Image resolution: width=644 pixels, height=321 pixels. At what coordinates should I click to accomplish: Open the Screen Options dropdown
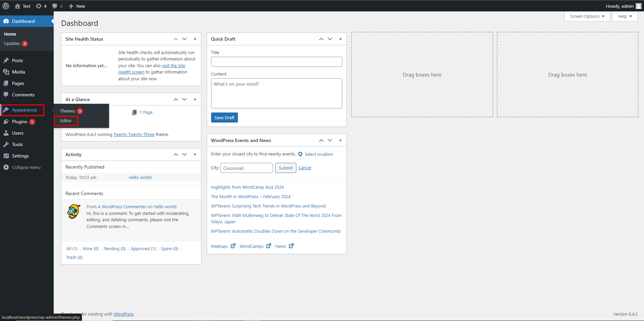click(x=587, y=16)
